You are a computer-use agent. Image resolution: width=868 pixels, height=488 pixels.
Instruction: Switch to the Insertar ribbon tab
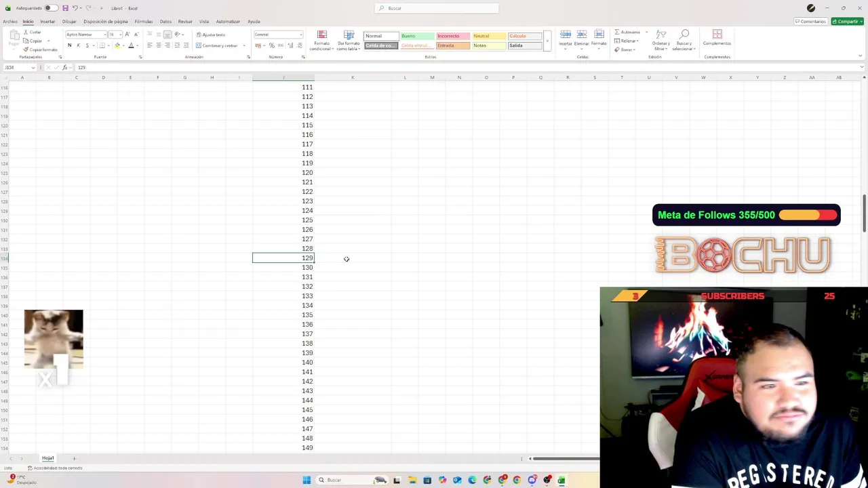coord(47,21)
